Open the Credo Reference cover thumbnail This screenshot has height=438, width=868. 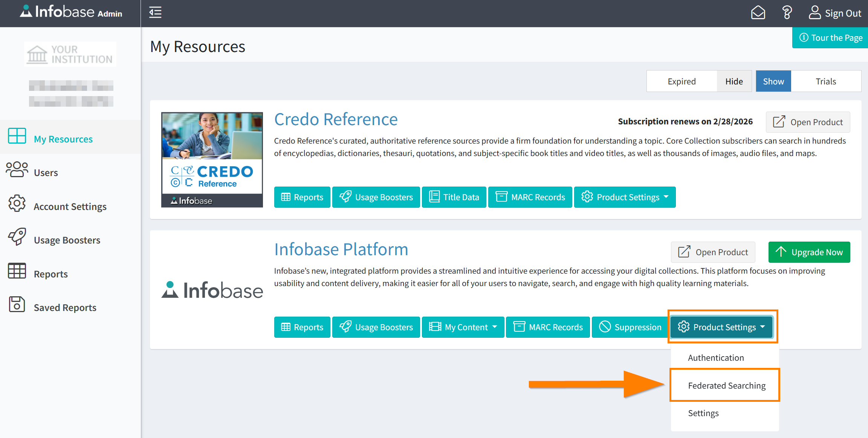pyautogui.click(x=212, y=159)
